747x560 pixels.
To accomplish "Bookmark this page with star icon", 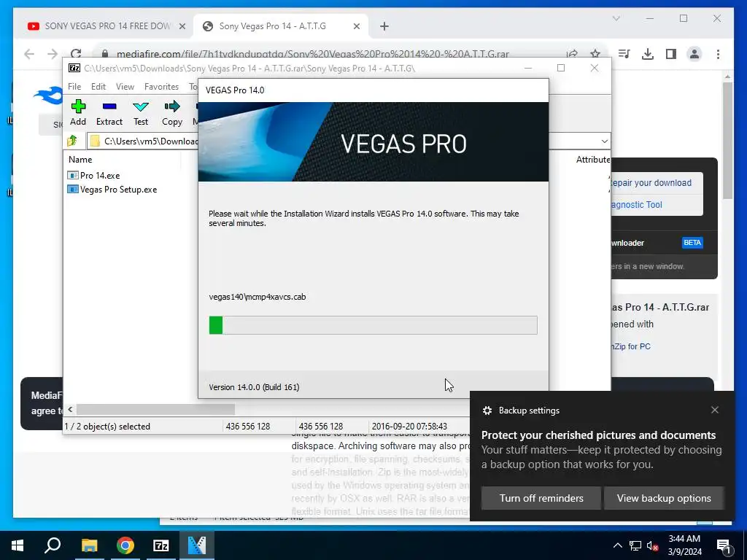I will 595,54.
